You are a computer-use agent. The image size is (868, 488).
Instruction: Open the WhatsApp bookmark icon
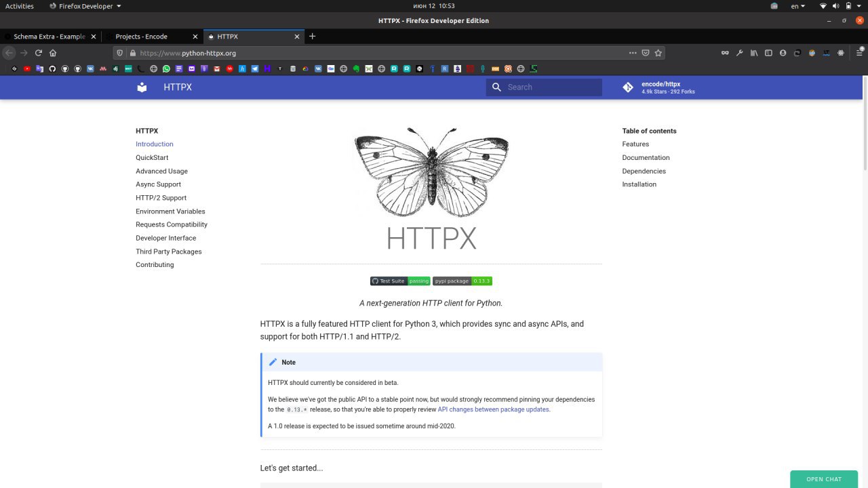click(166, 68)
